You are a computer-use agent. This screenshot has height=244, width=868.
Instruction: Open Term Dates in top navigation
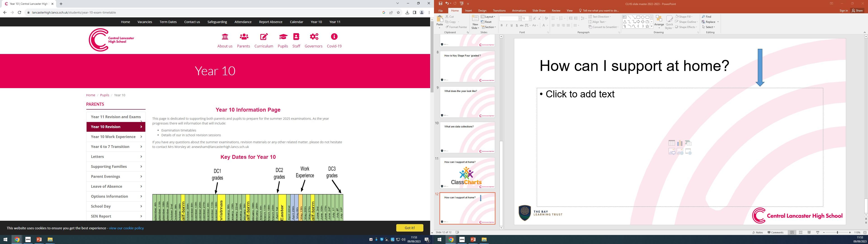[x=168, y=22]
